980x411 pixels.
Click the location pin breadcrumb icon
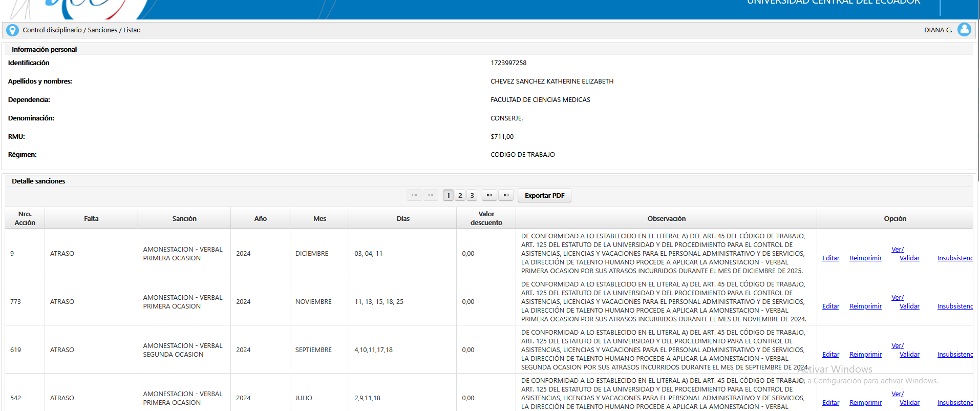12,30
